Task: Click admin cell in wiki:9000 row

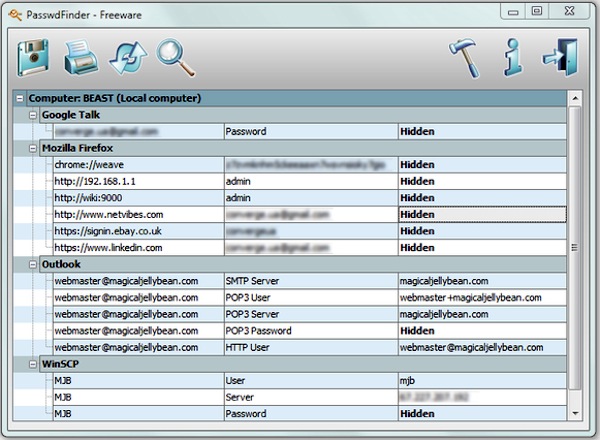Action: pyautogui.click(x=311, y=198)
